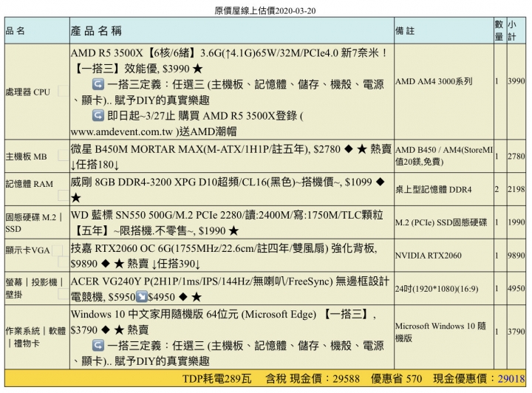The width and height of the screenshot is (532, 393).
Task: Click the subtotal 4950
Action: 516,288
